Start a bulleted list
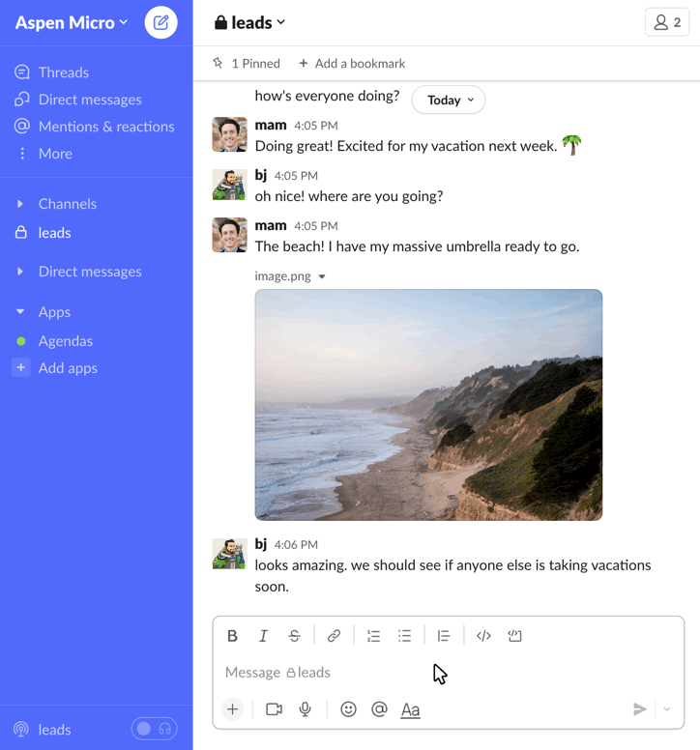This screenshot has height=750, width=700. [404, 636]
